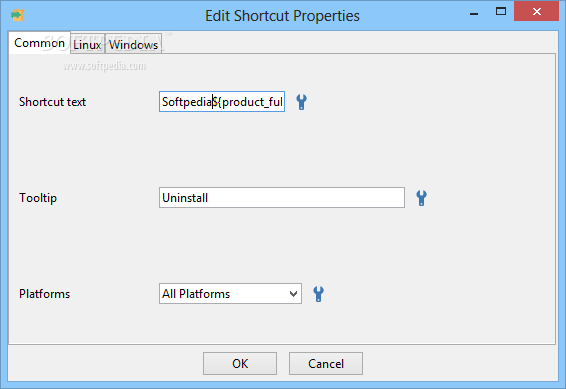Click inside the Shortcut text field

(x=222, y=102)
